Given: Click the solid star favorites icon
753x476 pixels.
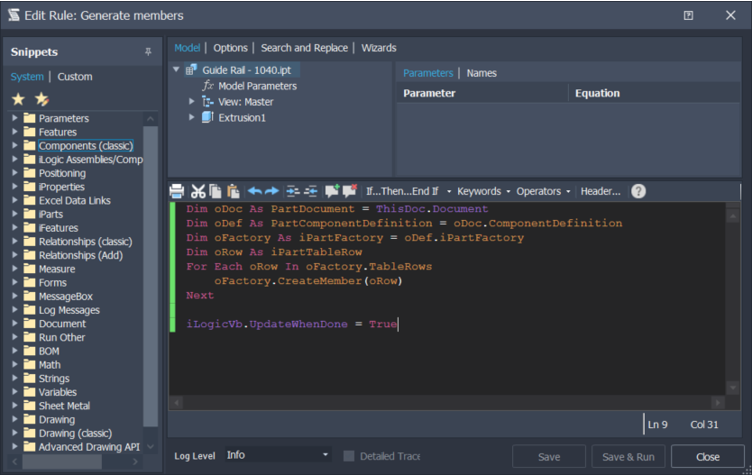Looking at the screenshot, I should (x=18, y=99).
